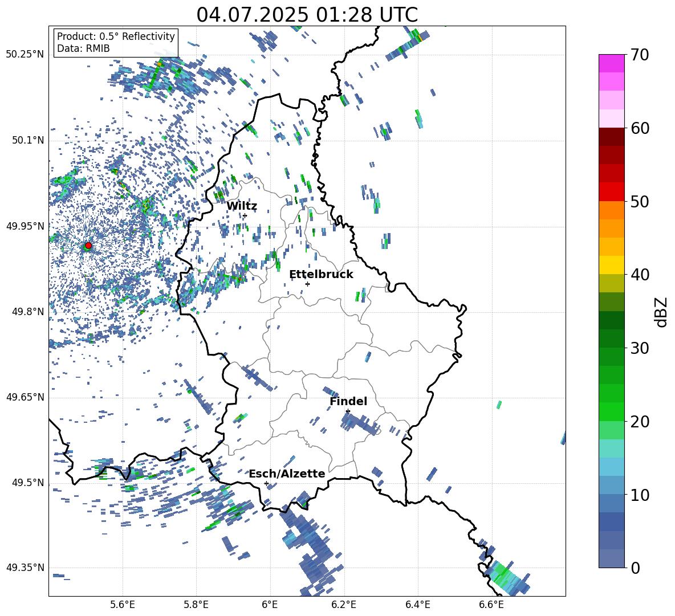Click the 6°E longitude label
675x616 pixels.
click(270, 605)
